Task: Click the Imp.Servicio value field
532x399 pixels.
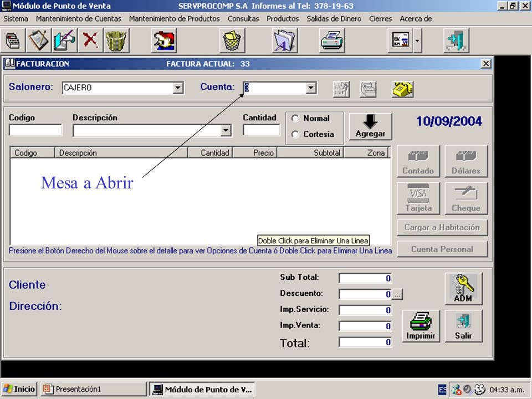Action: [x=365, y=310]
